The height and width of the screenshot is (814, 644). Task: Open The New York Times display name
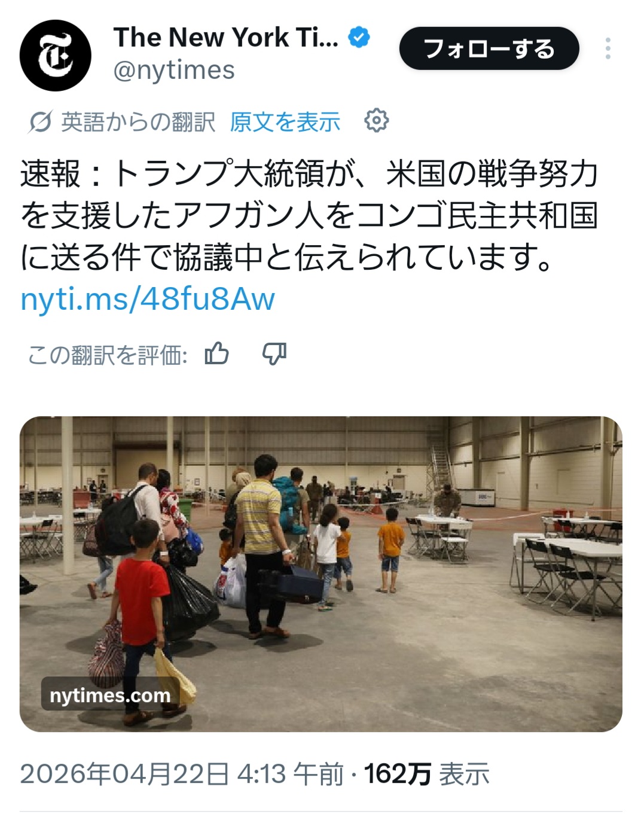(x=226, y=37)
